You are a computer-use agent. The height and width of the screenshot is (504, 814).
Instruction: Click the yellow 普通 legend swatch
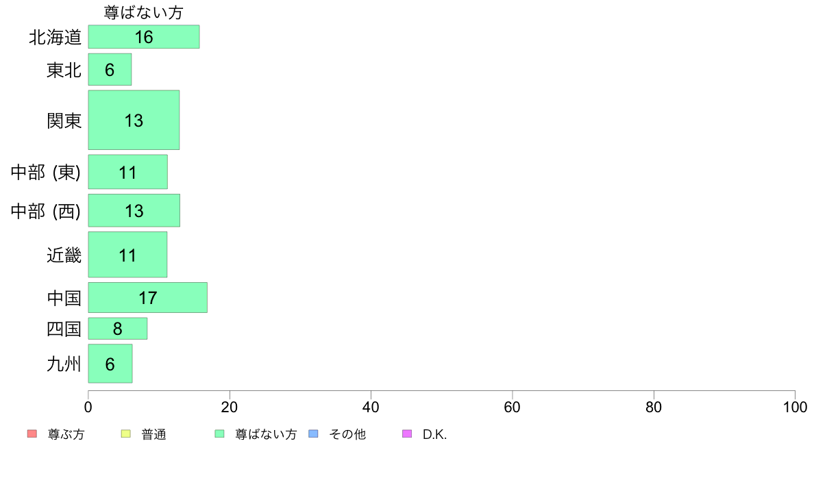tap(125, 433)
